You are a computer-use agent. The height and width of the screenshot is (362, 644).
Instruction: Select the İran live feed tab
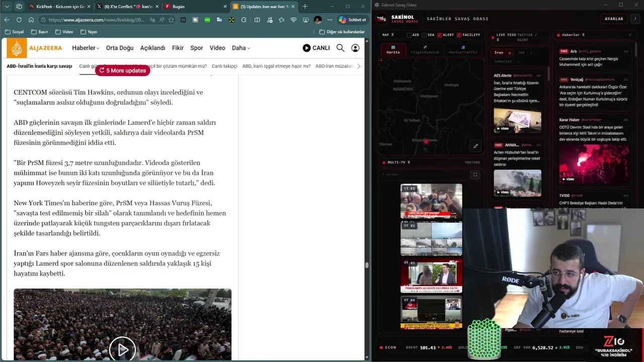pyautogui.click(x=499, y=52)
